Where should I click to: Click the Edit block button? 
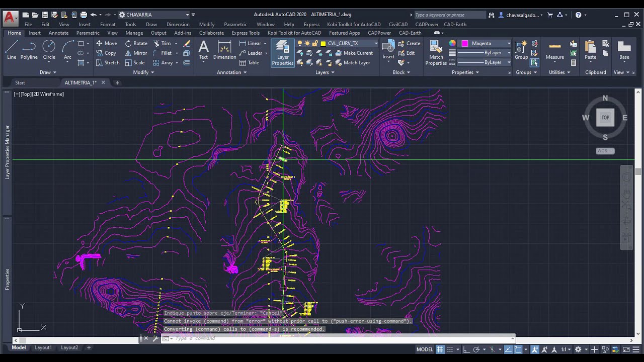(407, 53)
